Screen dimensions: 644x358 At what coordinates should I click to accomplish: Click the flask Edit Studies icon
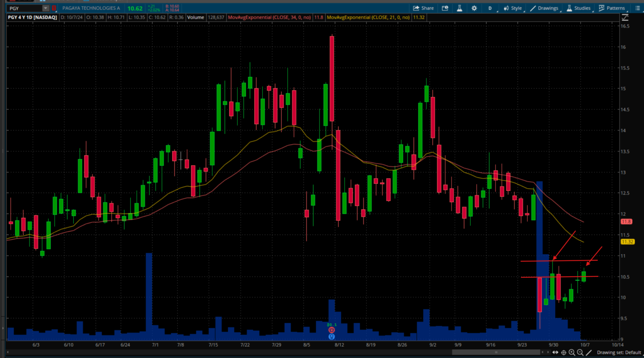[x=460, y=8]
